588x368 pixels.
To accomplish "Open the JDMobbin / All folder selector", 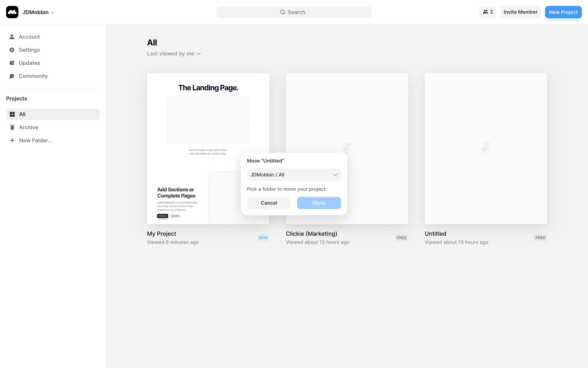I will (x=294, y=175).
